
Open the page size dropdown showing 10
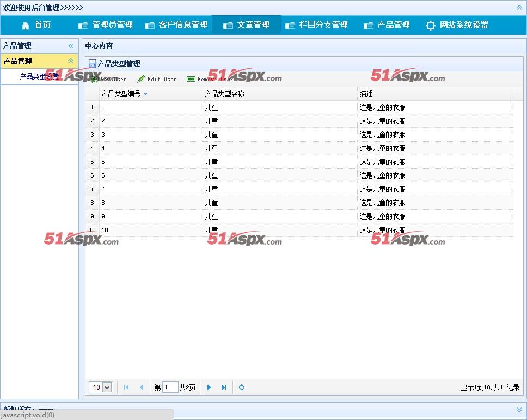[x=101, y=387]
